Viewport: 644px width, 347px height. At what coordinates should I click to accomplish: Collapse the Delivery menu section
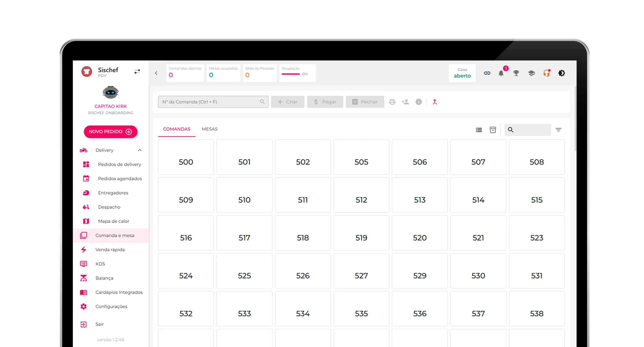pyautogui.click(x=140, y=150)
